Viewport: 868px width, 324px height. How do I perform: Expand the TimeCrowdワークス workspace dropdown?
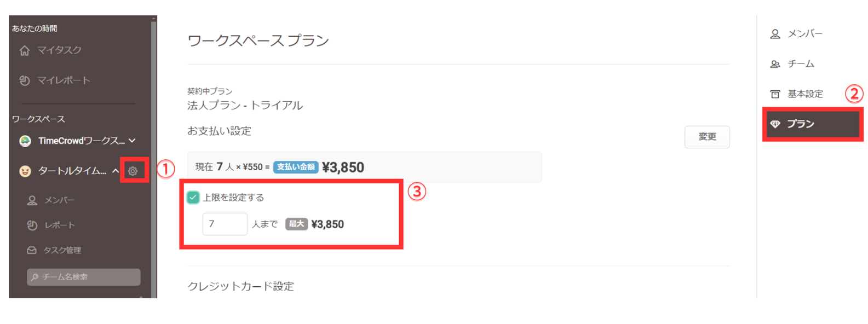tap(131, 140)
